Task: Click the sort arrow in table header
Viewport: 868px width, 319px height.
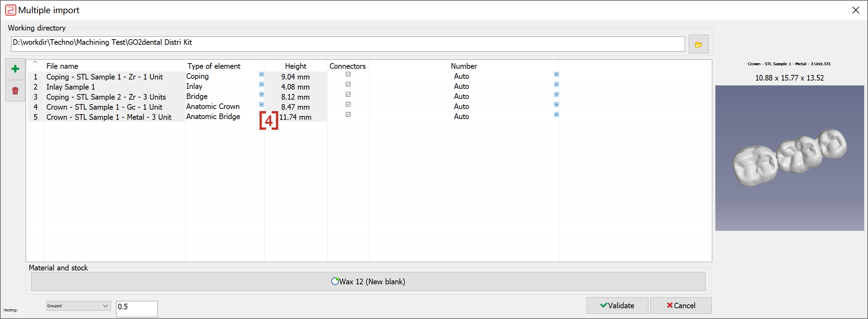Action: 35,62
